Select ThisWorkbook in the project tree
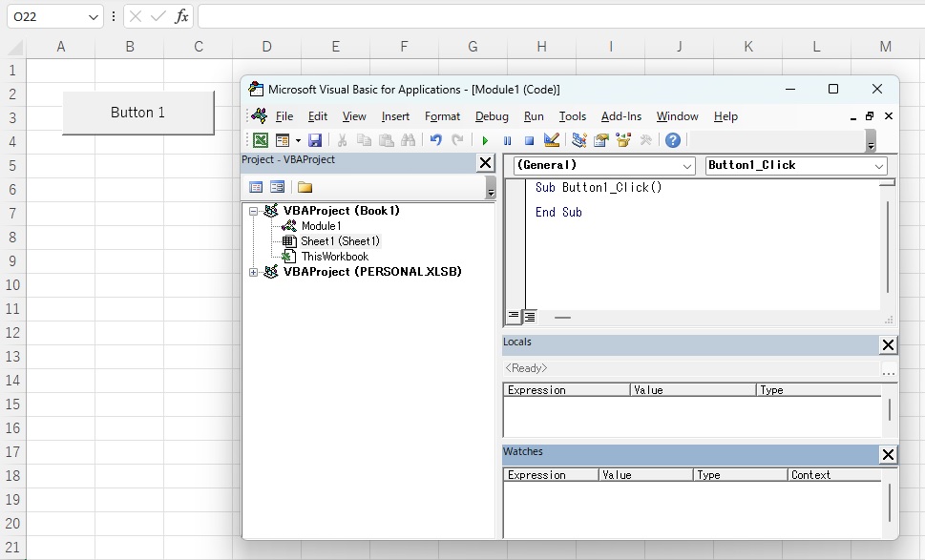Image resolution: width=925 pixels, height=560 pixels. pos(335,257)
